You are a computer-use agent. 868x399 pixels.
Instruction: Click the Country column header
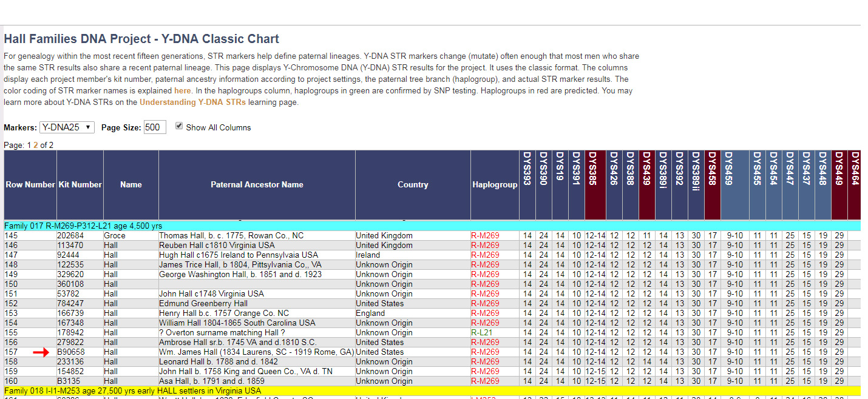[413, 185]
